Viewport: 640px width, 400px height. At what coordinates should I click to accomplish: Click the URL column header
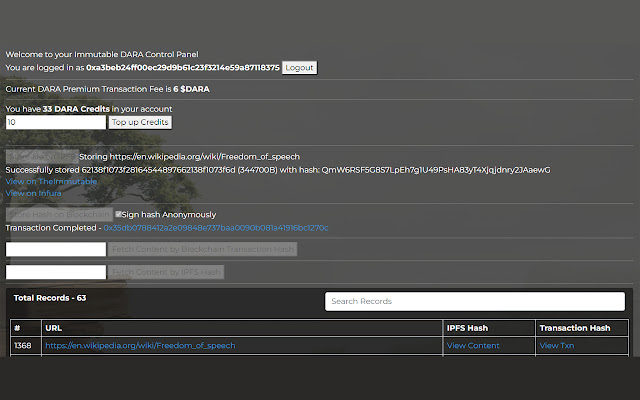242,328
